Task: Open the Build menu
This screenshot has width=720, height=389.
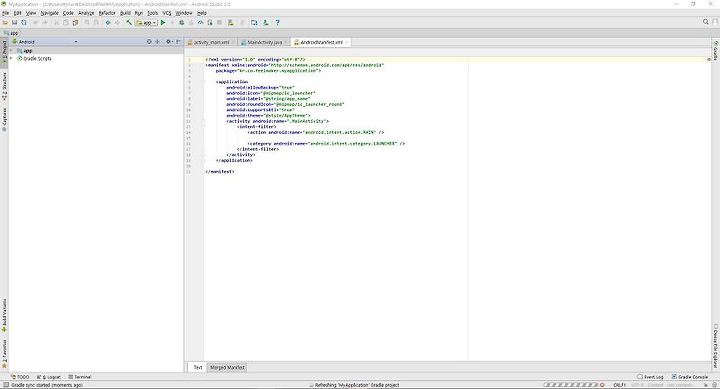Action: coord(125,13)
